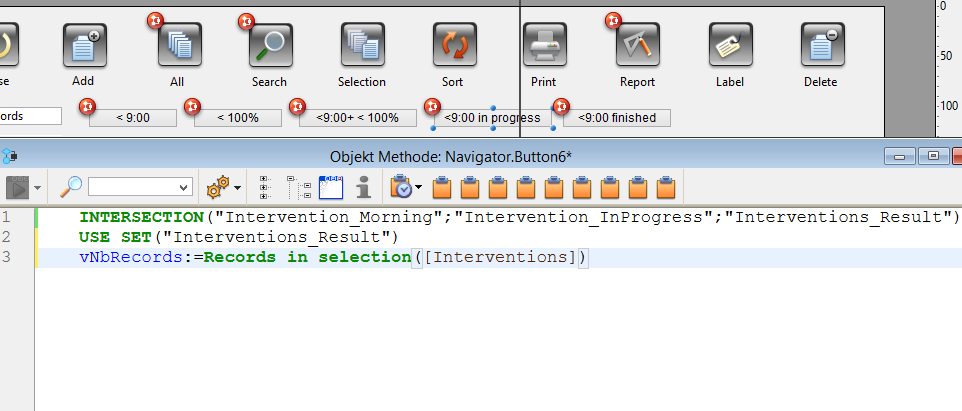Open the run method dropdown arrow
The image size is (962, 411).
[38, 187]
